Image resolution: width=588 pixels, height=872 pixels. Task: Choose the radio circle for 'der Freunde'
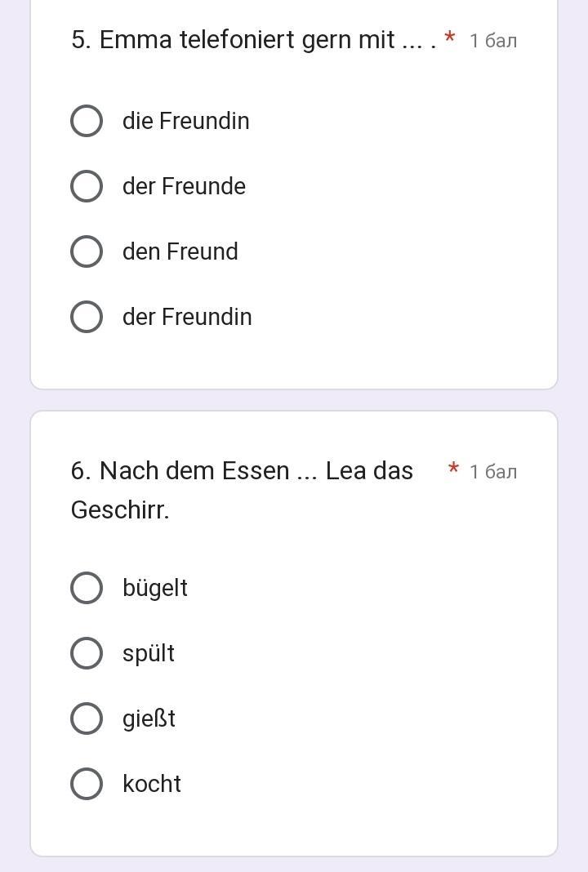[87, 186]
